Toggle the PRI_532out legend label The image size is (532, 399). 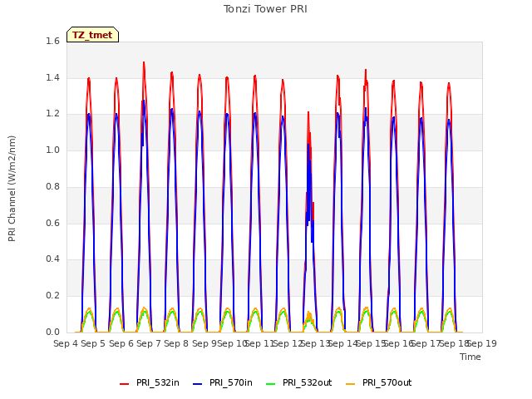tap(307, 382)
